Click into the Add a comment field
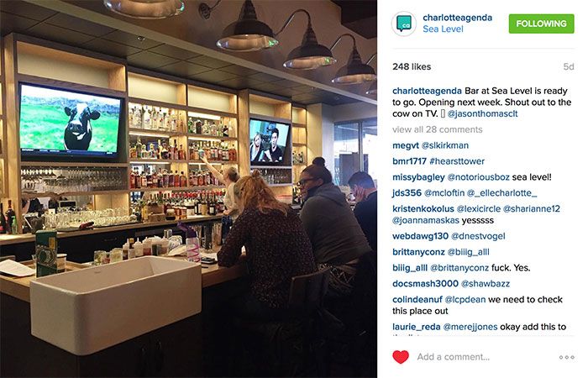 (454, 357)
